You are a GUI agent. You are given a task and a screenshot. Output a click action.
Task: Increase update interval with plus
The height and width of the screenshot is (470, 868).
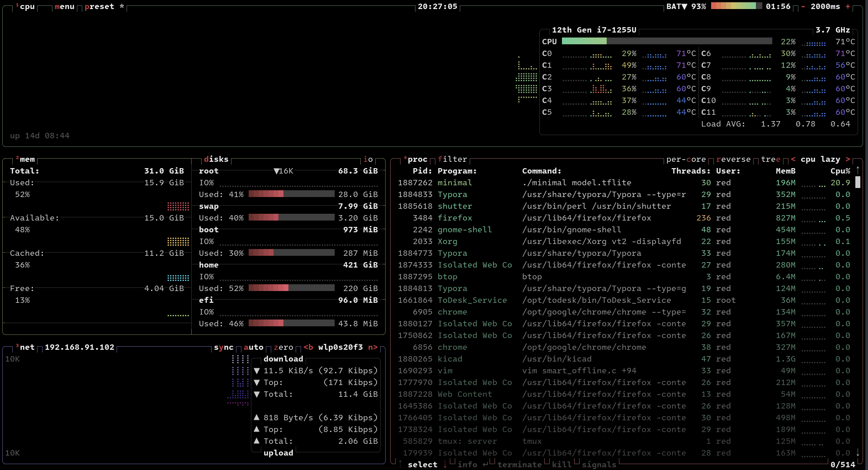coord(848,6)
